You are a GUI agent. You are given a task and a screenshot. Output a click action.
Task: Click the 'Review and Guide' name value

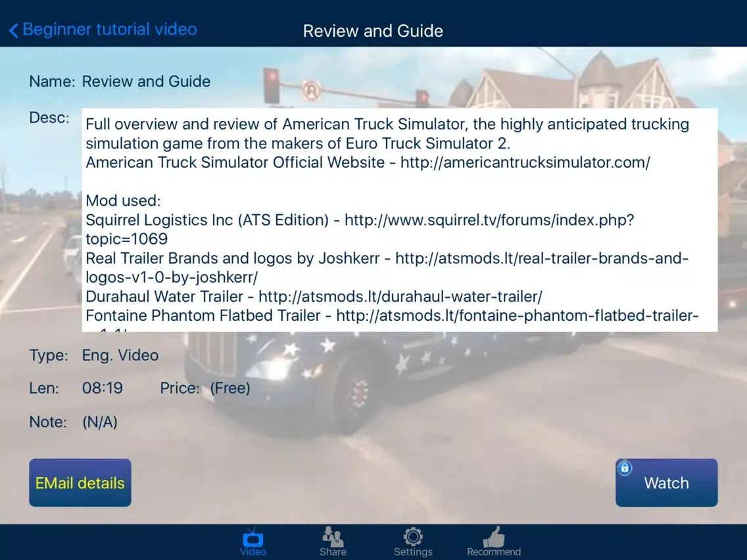coord(146,82)
